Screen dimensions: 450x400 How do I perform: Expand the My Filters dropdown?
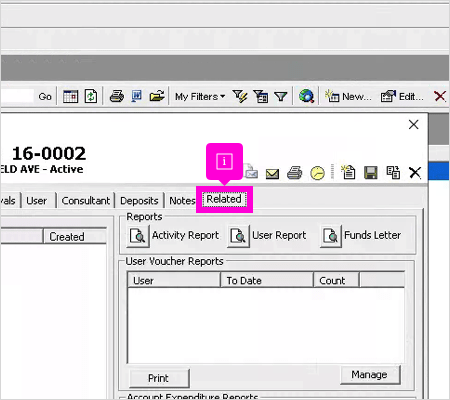200,97
